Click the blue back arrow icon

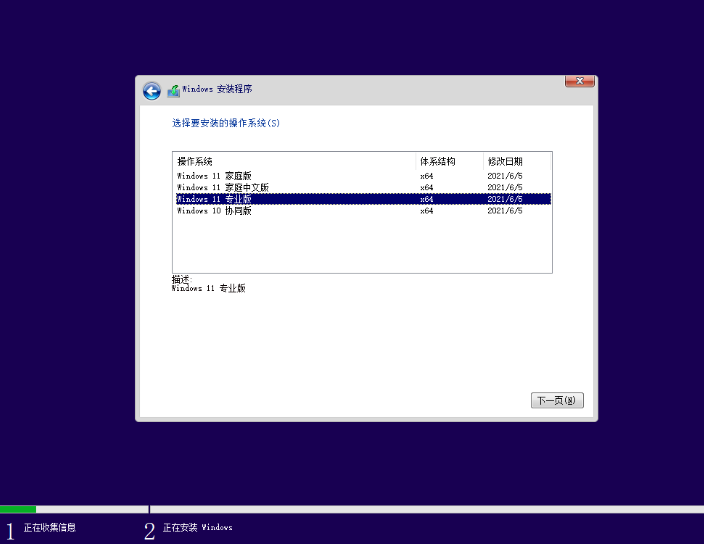(152, 91)
